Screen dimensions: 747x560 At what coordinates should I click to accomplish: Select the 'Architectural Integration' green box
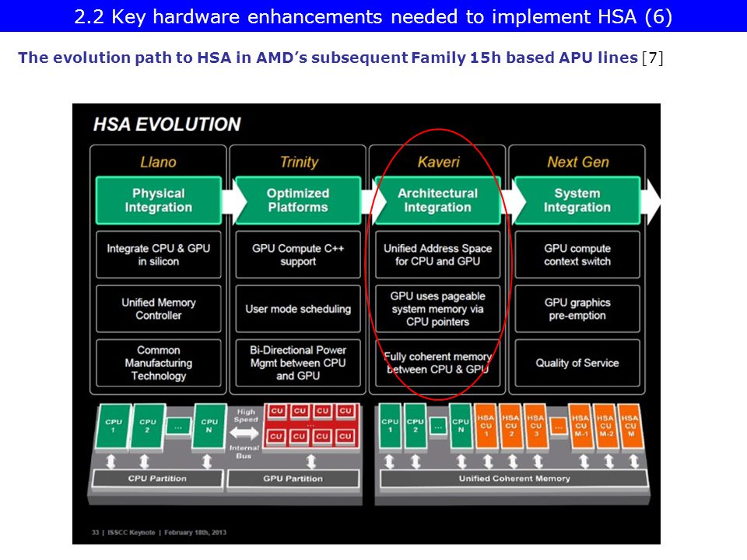point(438,200)
